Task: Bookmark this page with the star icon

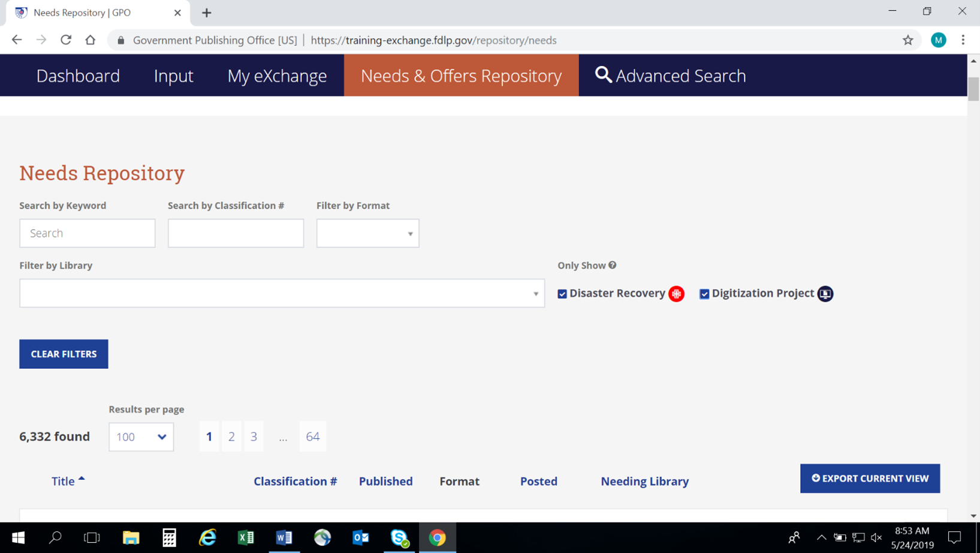Action: click(908, 40)
